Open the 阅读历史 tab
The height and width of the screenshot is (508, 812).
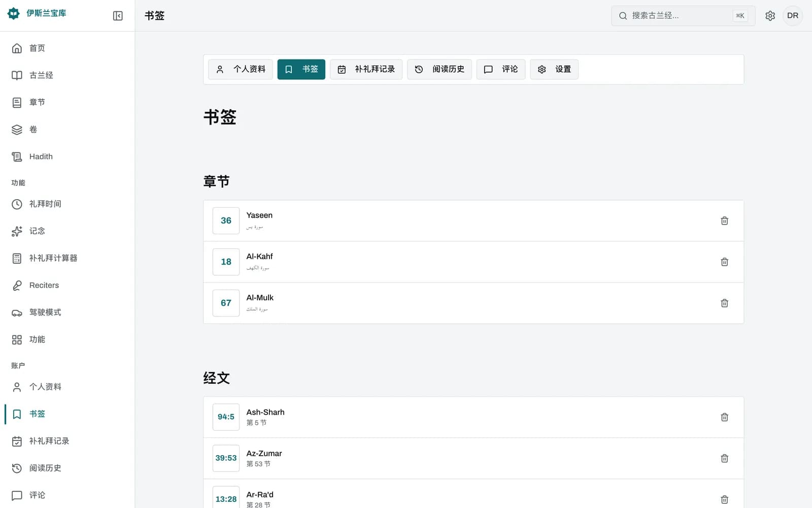439,69
